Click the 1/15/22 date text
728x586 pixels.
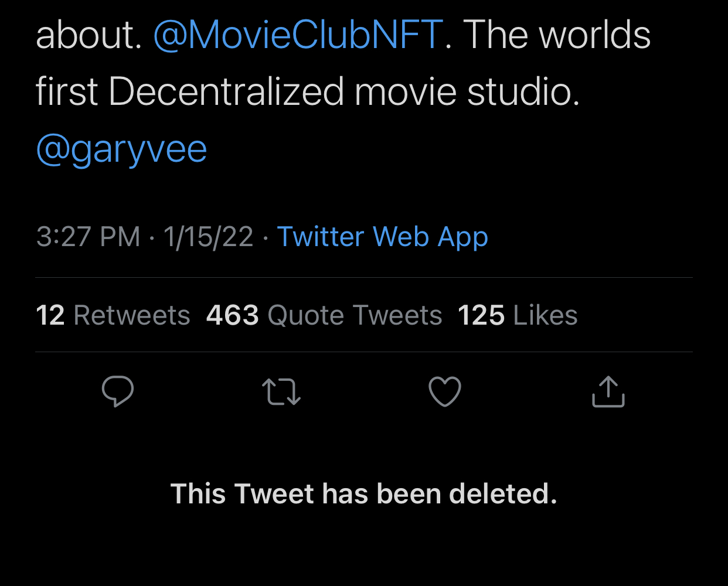tap(208, 237)
